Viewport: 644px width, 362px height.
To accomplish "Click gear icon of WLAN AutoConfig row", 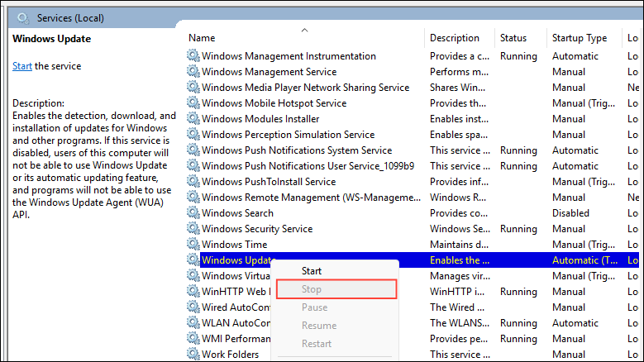I will point(193,322).
